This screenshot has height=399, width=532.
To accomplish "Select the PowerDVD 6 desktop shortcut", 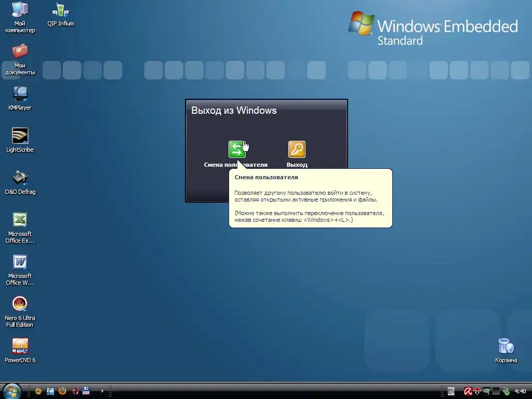I will pyautogui.click(x=20, y=351).
